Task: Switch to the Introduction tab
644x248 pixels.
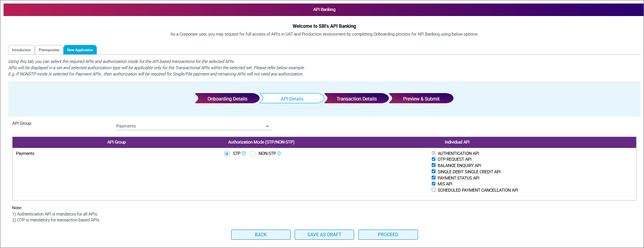Action: pyautogui.click(x=22, y=50)
